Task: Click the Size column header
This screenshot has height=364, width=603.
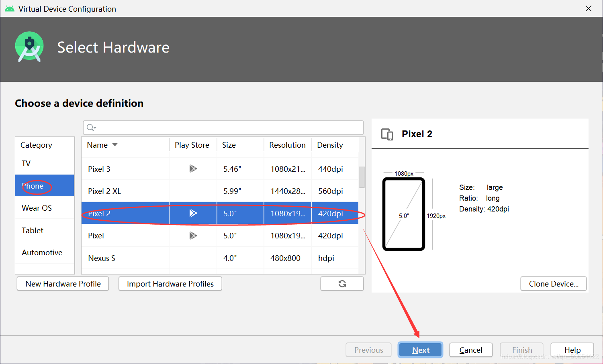Action: pyautogui.click(x=240, y=145)
